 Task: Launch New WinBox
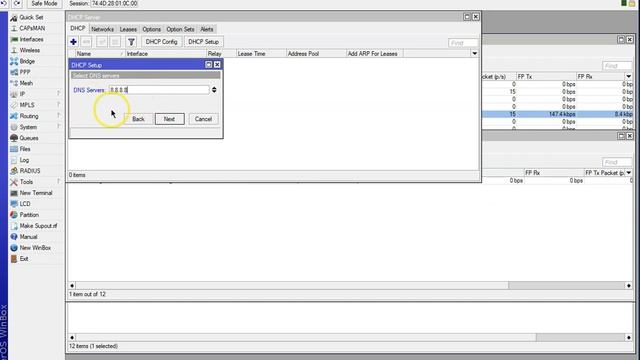pos(35,248)
